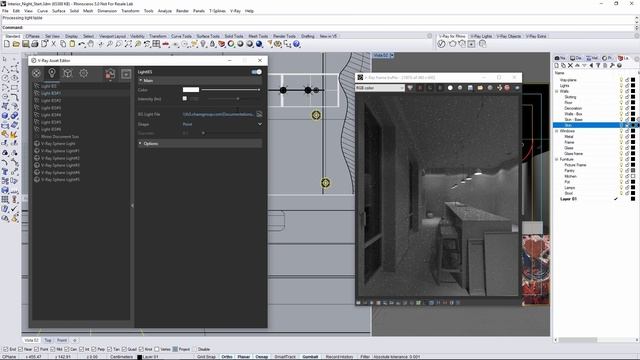Open the viewport title dropdown arrow
The height and width of the screenshot is (360, 640).
(392, 55)
